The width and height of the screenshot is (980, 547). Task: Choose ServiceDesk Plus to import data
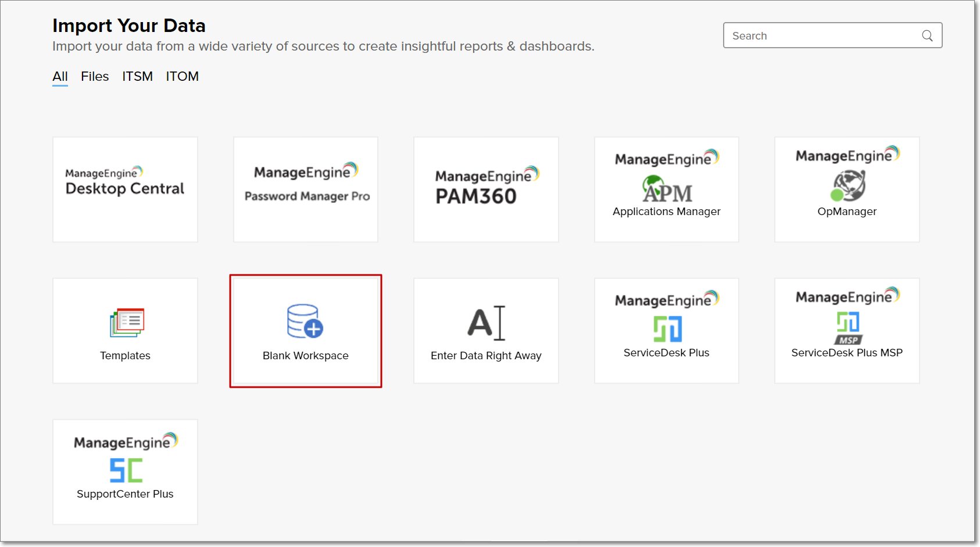(666, 330)
